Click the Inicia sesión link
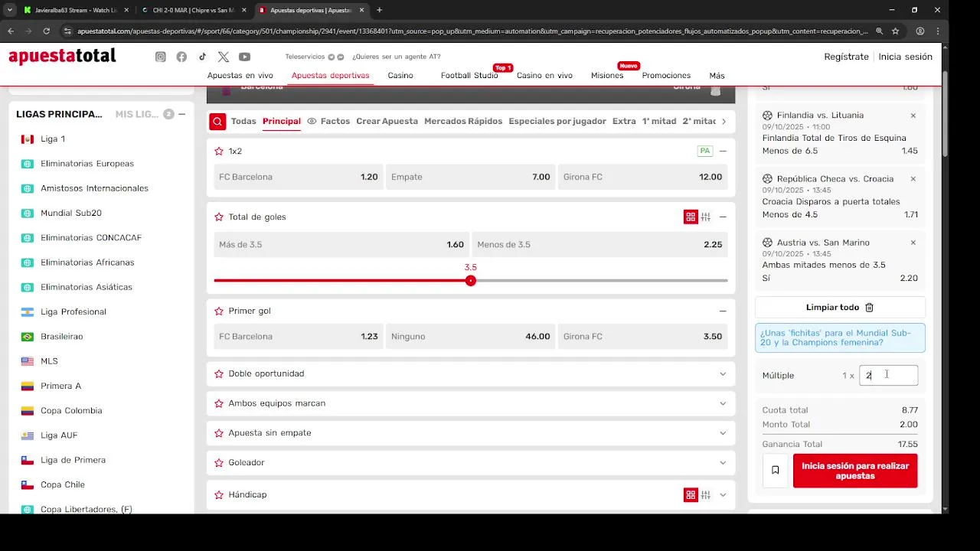This screenshot has width=980, height=551. [x=905, y=57]
